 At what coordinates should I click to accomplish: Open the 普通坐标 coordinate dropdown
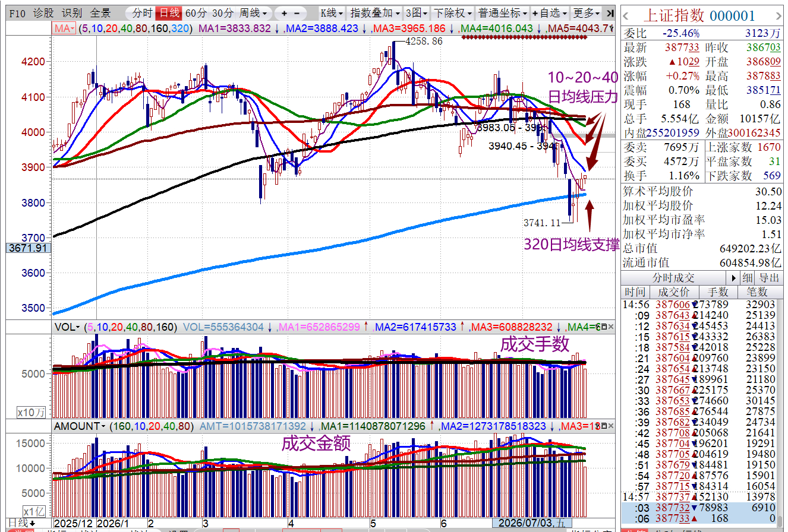(x=502, y=12)
